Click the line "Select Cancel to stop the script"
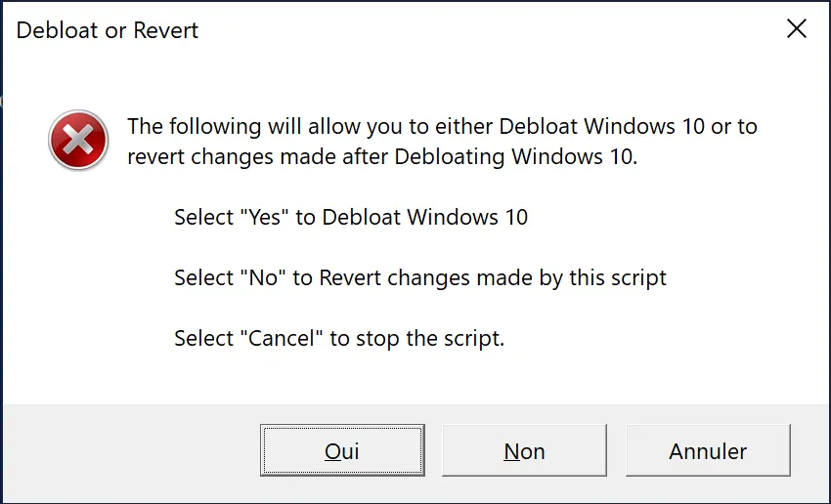The width and height of the screenshot is (831, 504). (x=339, y=338)
